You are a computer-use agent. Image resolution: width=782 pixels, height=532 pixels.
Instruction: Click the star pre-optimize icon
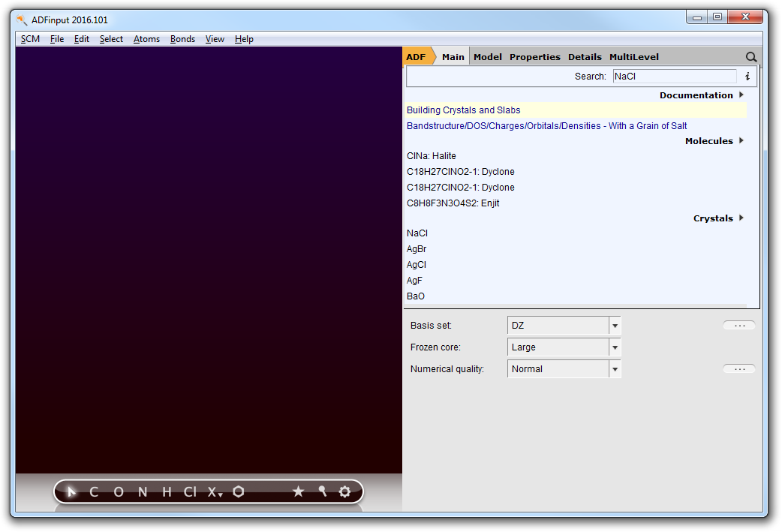pyautogui.click(x=298, y=491)
